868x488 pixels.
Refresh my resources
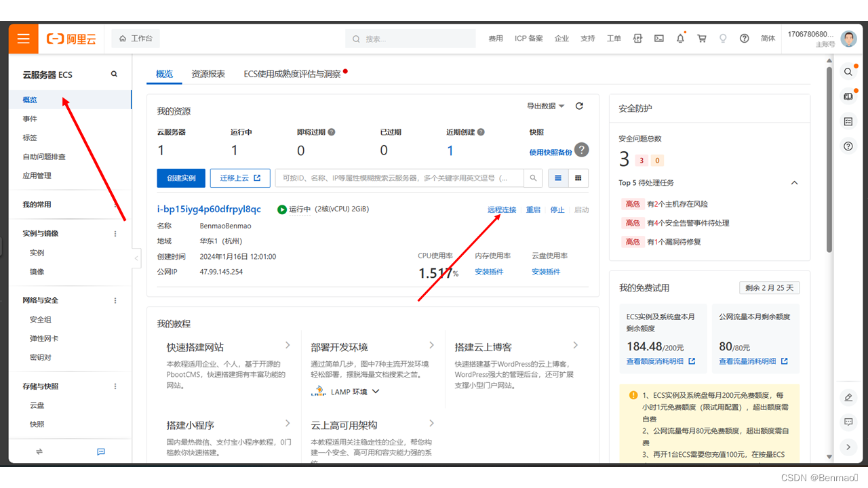point(579,106)
